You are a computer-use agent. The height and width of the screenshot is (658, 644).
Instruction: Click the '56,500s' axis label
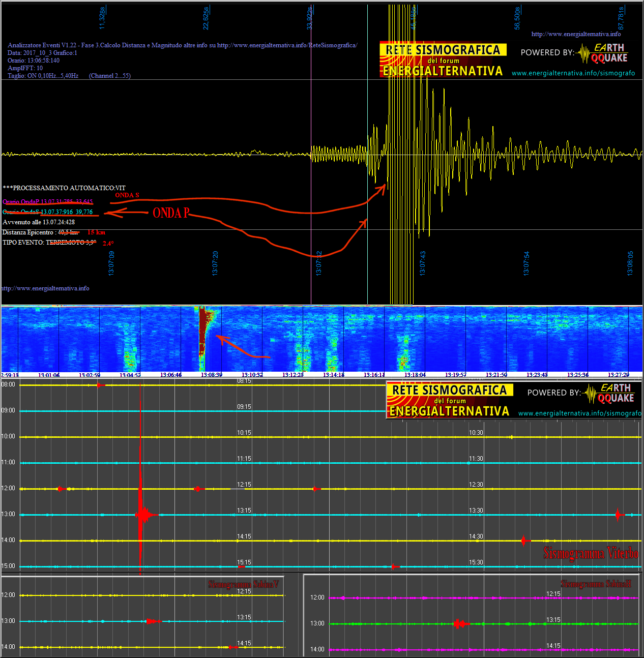[517, 18]
